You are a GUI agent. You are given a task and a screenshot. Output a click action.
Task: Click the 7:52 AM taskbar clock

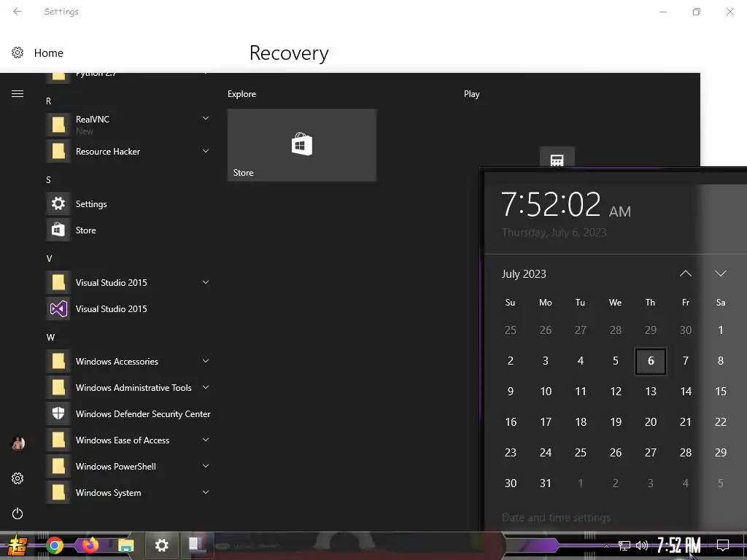pyautogui.click(x=679, y=545)
